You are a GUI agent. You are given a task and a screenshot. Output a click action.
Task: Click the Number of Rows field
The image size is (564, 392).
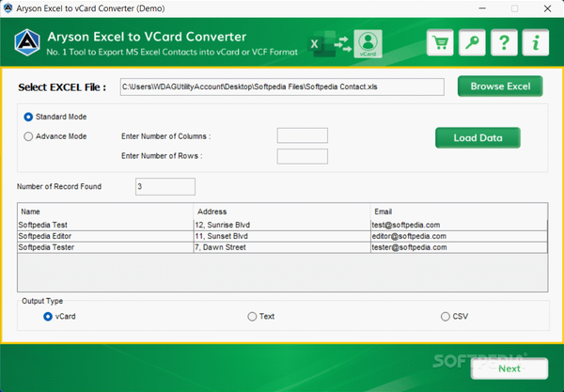click(302, 156)
